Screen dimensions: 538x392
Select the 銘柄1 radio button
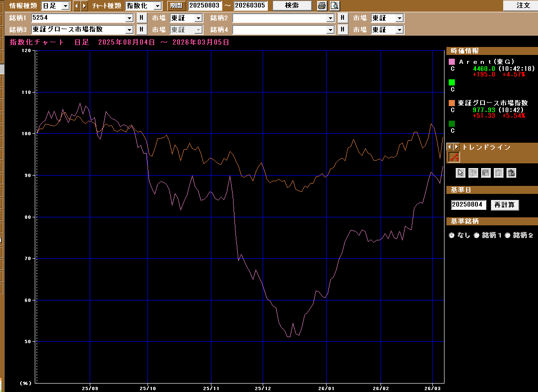click(x=476, y=235)
